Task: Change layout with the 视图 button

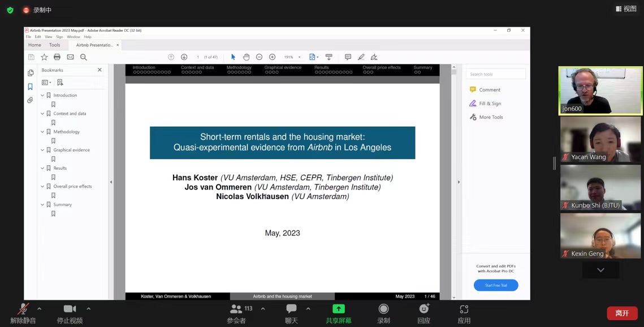Action: [x=626, y=8]
